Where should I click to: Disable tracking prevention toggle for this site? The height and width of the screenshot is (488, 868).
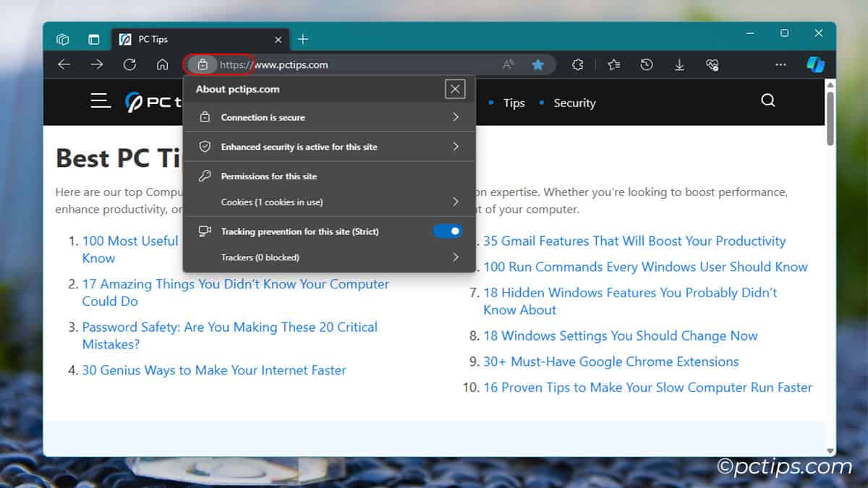coord(447,231)
